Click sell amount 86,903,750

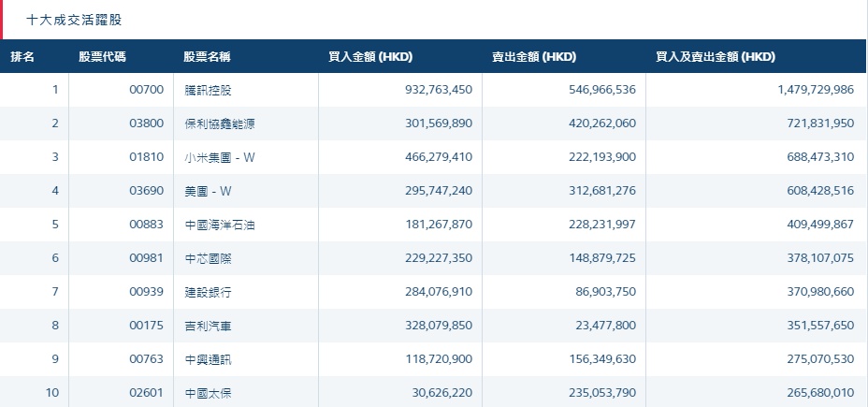(605, 292)
